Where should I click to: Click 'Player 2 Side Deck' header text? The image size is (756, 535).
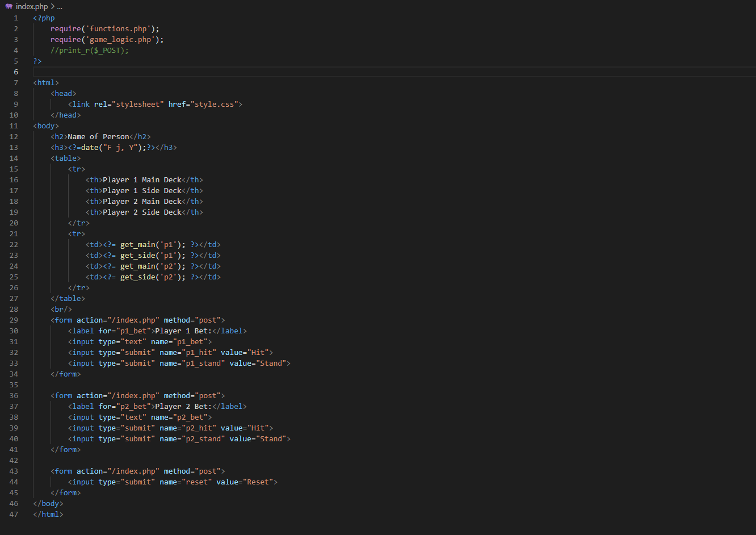(142, 212)
